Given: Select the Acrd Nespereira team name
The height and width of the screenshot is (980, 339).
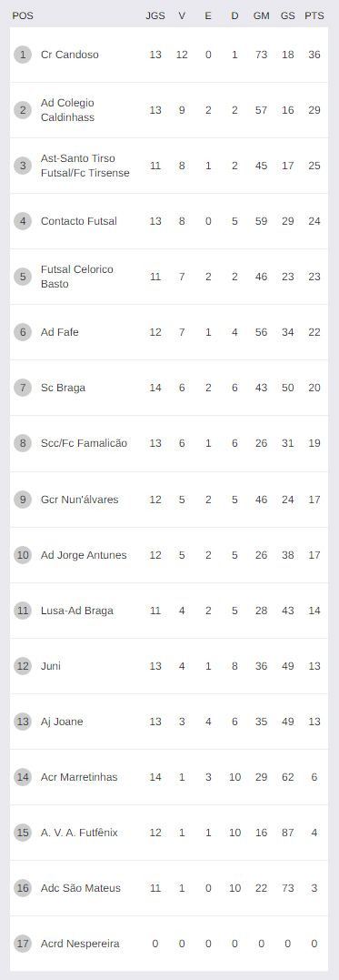Looking at the screenshot, I should (x=80, y=944).
